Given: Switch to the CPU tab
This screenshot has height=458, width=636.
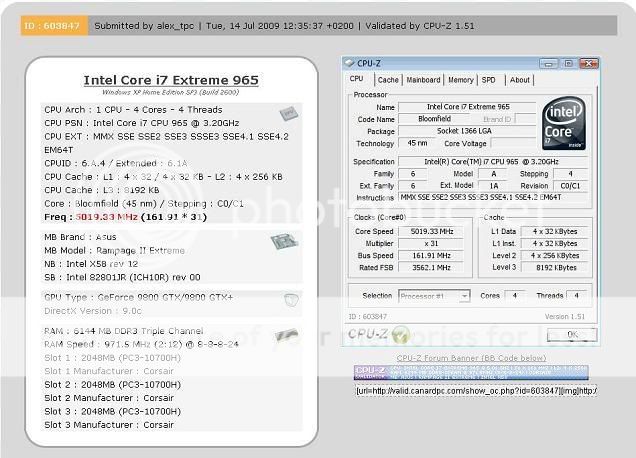Looking at the screenshot, I should [x=357, y=79].
